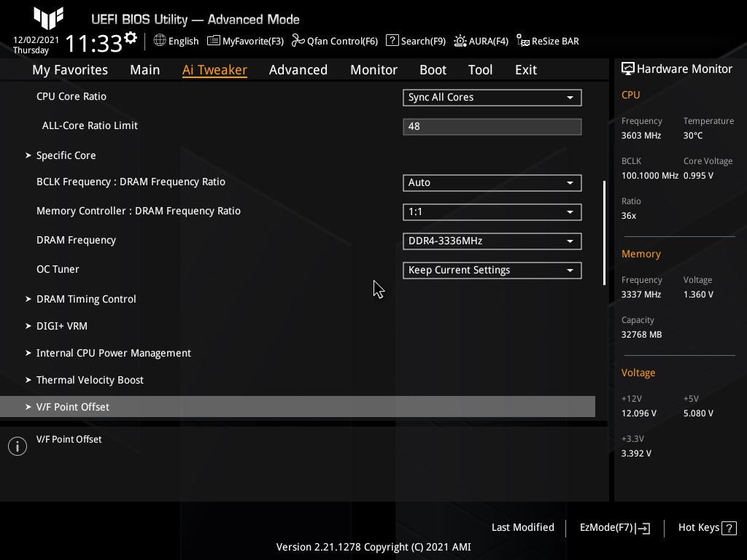Click ALL-Core Ratio Limit value field

492,127
